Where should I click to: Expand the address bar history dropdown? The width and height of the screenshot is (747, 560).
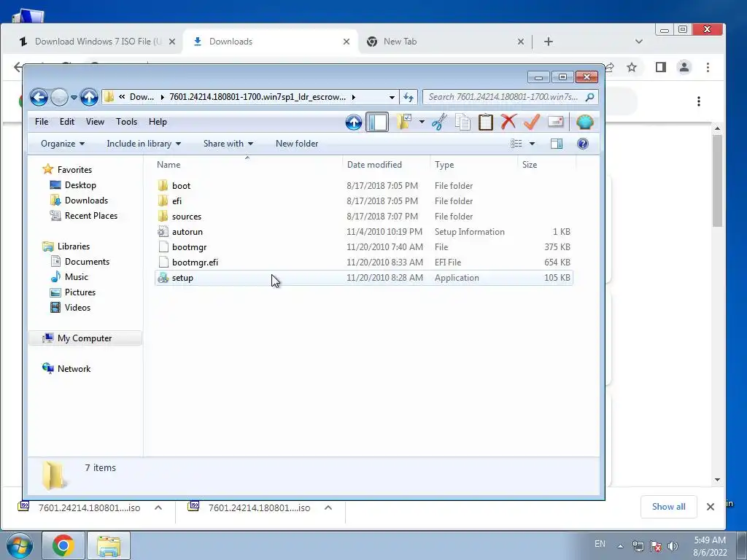click(392, 97)
